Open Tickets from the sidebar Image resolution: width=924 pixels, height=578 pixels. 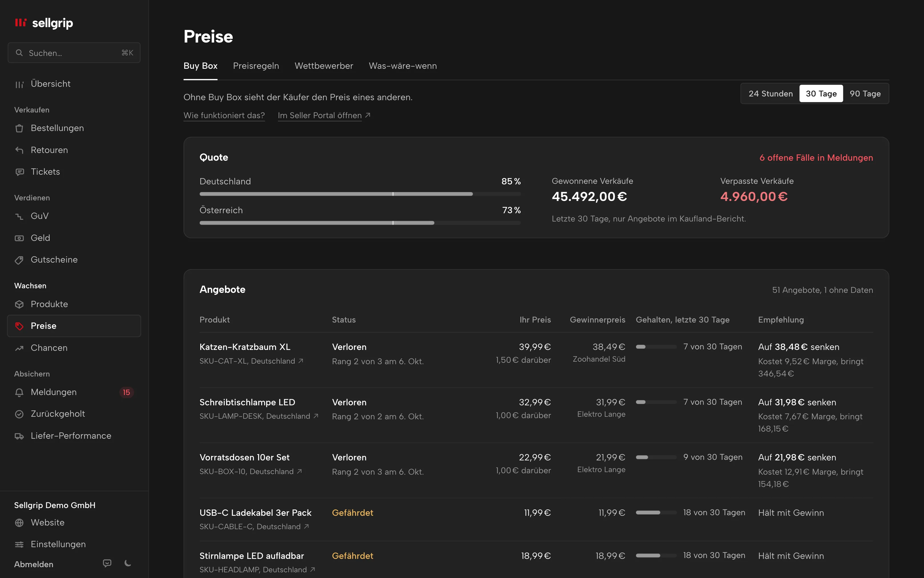74,172
